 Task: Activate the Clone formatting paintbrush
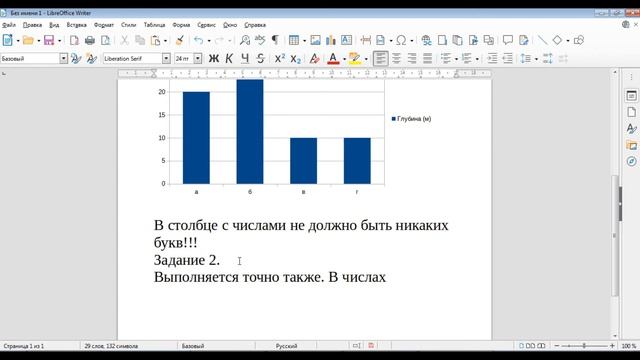coord(179,40)
